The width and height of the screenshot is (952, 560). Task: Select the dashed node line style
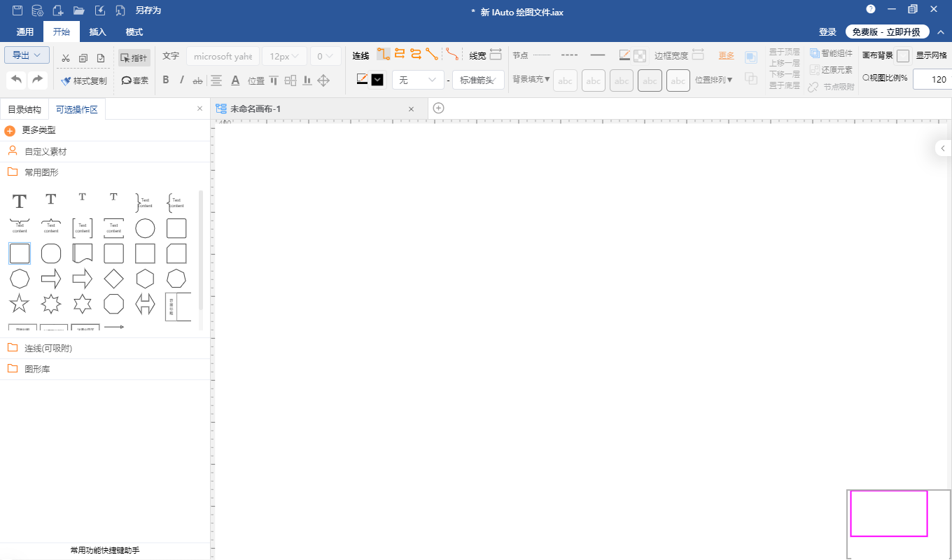click(570, 55)
